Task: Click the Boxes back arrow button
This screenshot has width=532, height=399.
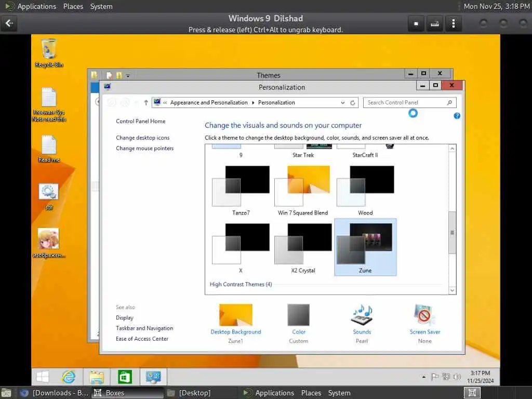Action: [x=9, y=23]
